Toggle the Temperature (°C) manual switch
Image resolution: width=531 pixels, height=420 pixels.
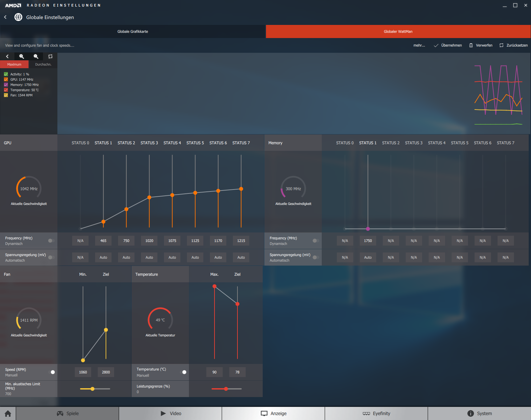click(x=183, y=372)
